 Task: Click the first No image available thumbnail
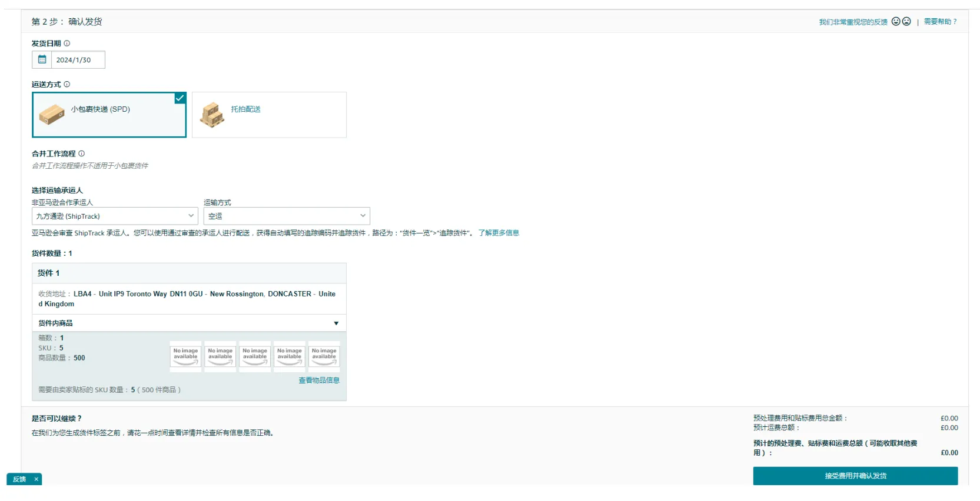185,356
